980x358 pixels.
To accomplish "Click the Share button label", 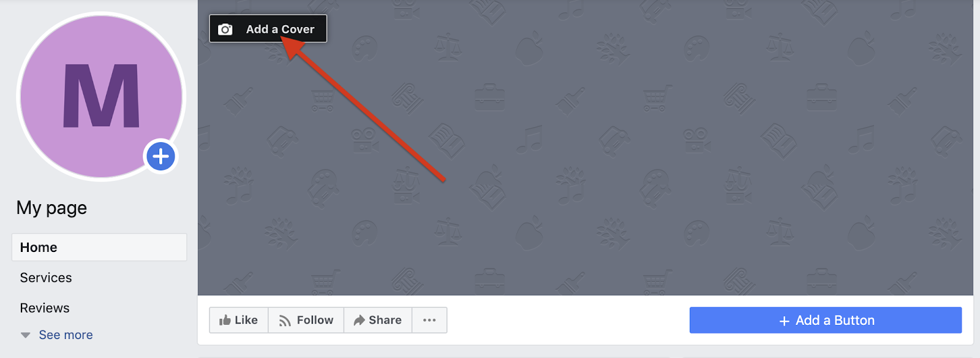I will tap(385, 320).
